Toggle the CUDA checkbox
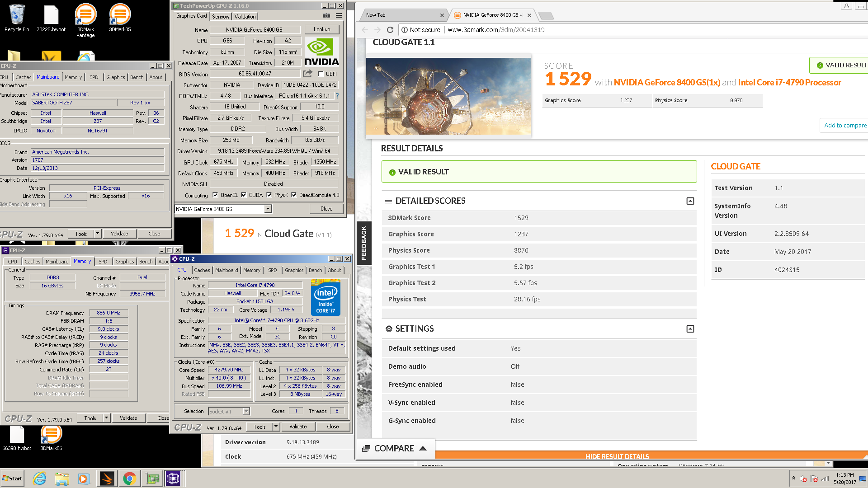The width and height of the screenshot is (868, 488). point(244,195)
